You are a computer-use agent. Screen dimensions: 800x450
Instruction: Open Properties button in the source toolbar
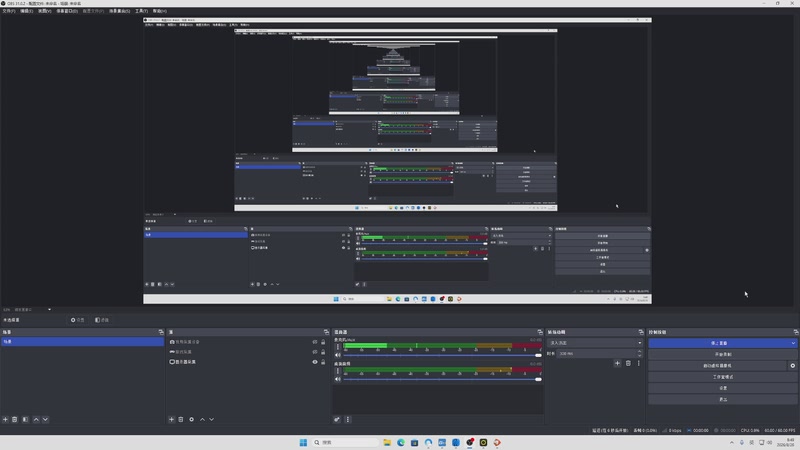point(78,320)
